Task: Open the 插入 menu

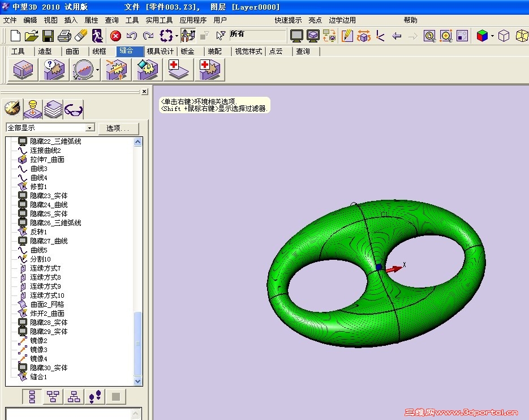Action: click(x=71, y=20)
